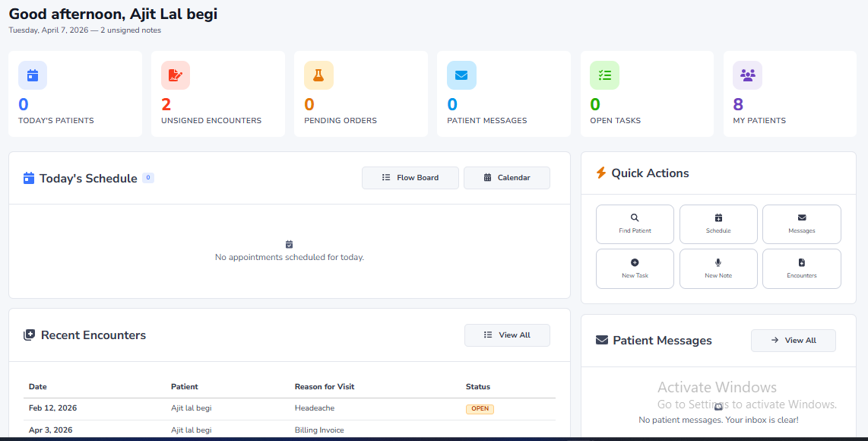The height and width of the screenshot is (441, 868).
Task: Click the Unsigned Encounters signature icon
Action: (176, 75)
